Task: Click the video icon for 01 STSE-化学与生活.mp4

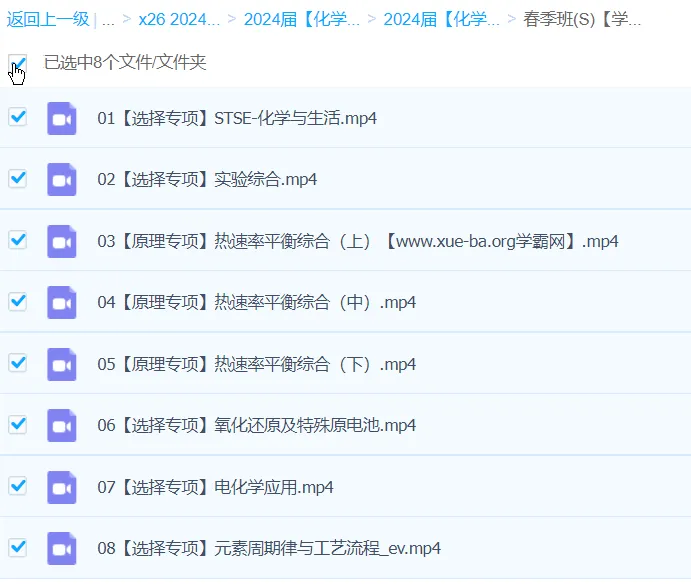Action: 62,118
